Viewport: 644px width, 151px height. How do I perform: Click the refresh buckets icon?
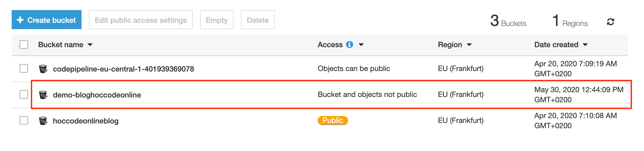[x=610, y=22]
